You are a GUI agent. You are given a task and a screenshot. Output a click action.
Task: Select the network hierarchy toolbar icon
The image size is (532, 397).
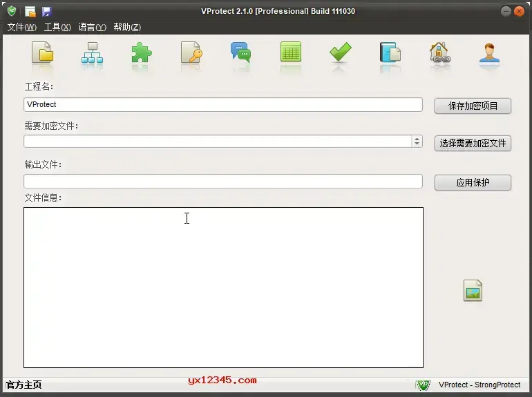92,52
